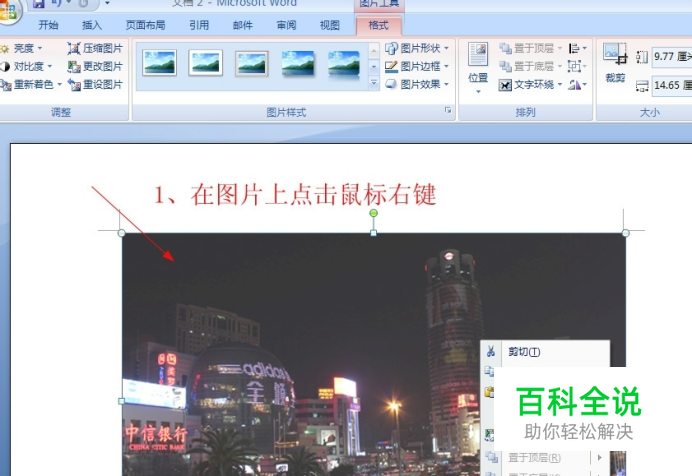Click the top-right corner sizing handle
Screen dimensions: 692x476
tap(625, 233)
